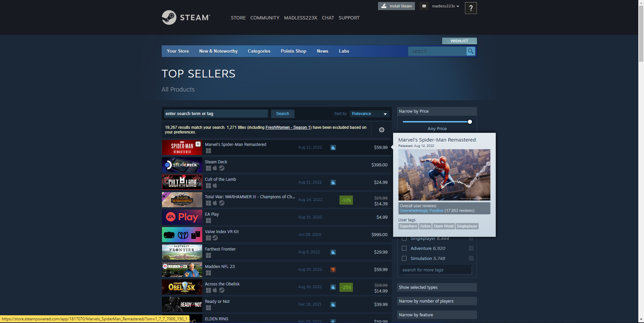Click the search for more tags field
Image resolution: width=644 pixels, height=323 pixels.
coord(436,270)
